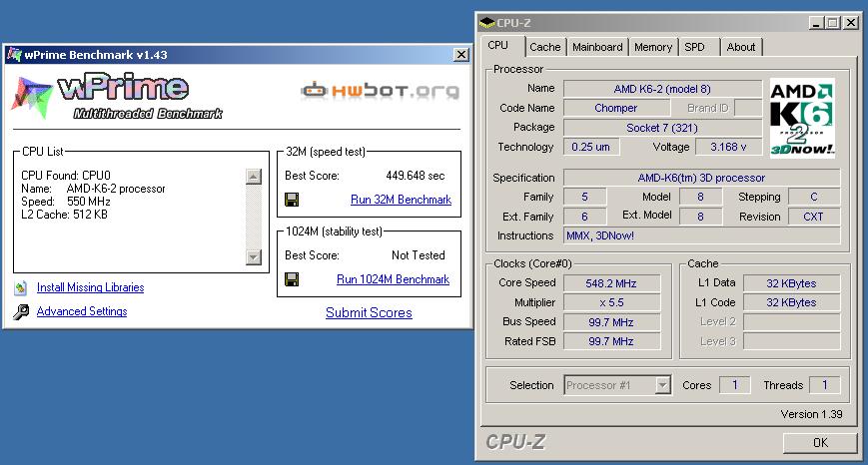Click the L1 Data value 32 KBytes
Image resolution: width=868 pixels, height=465 pixels.
[x=791, y=283]
